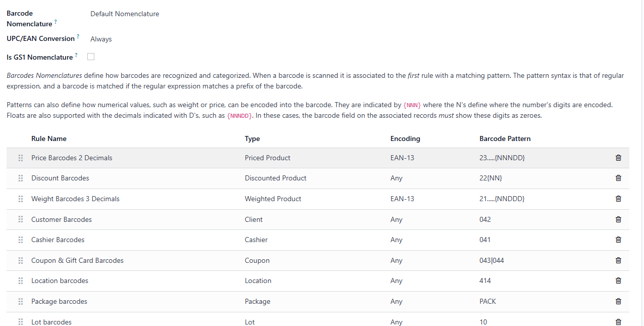The width and height of the screenshot is (644, 326).
Task: Grab the drag handle of Cashier Barcodes
Action: point(21,240)
